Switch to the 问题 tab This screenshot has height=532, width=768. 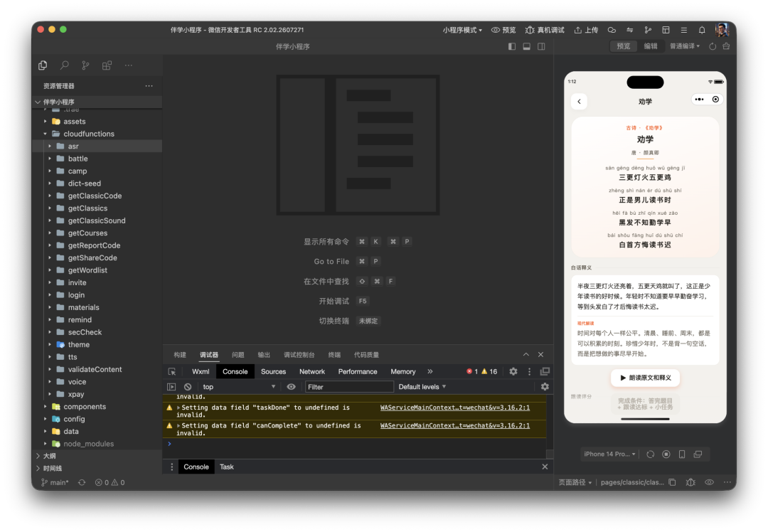(x=238, y=355)
